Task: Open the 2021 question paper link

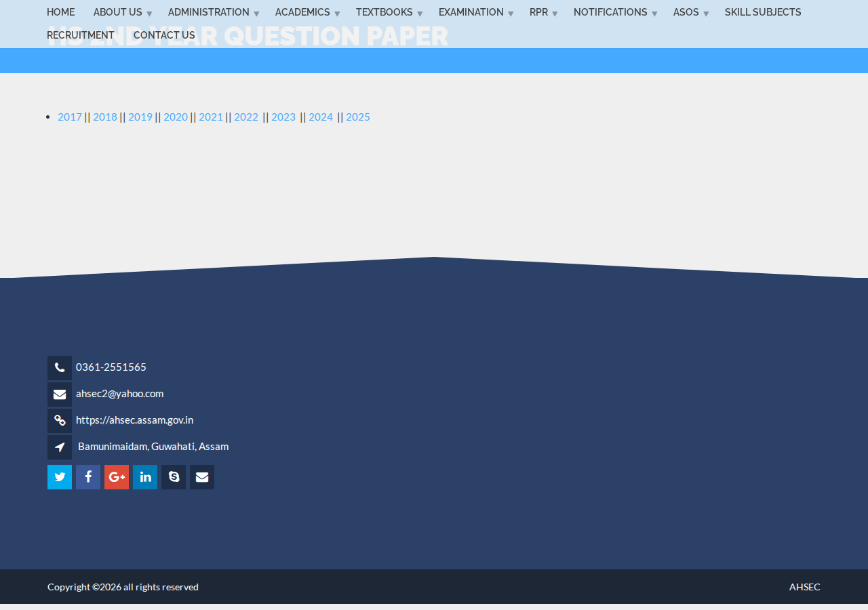Action: coord(211,117)
